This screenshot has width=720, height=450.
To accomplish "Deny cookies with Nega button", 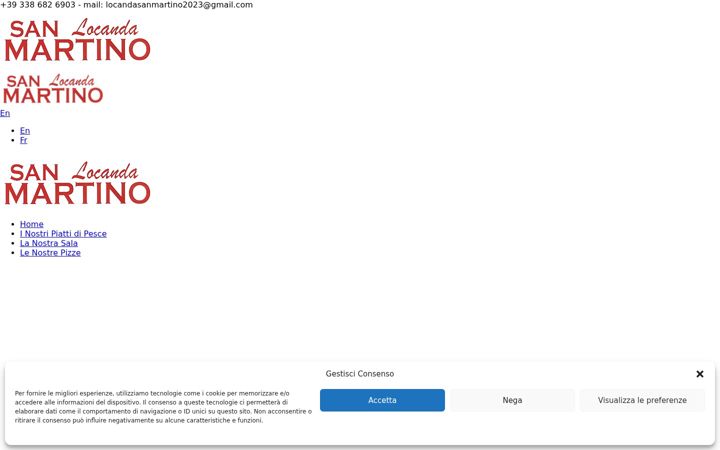I will (512, 400).
